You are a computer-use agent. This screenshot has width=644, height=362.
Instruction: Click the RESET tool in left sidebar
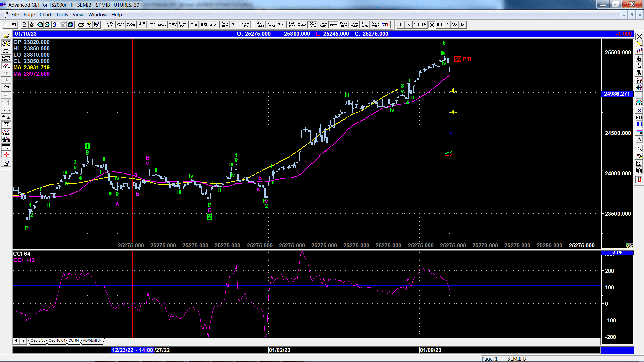pos(6,51)
